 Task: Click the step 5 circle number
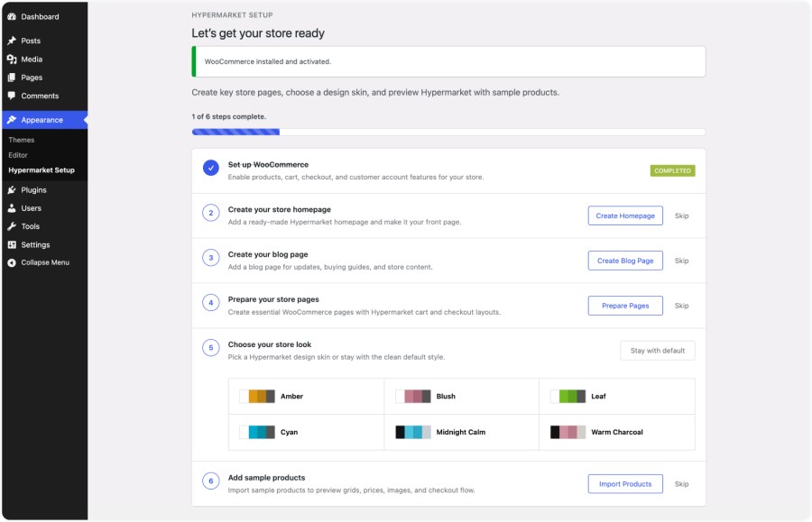[x=211, y=348]
